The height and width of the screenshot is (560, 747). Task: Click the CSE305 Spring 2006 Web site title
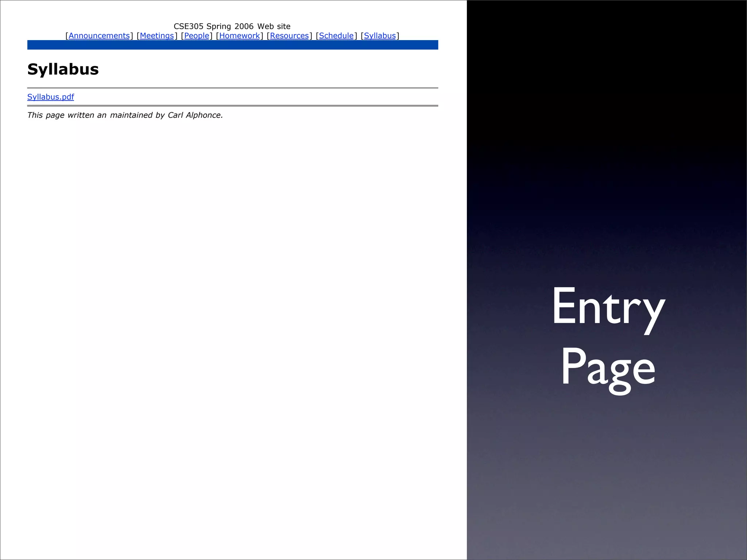pos(232,26)
